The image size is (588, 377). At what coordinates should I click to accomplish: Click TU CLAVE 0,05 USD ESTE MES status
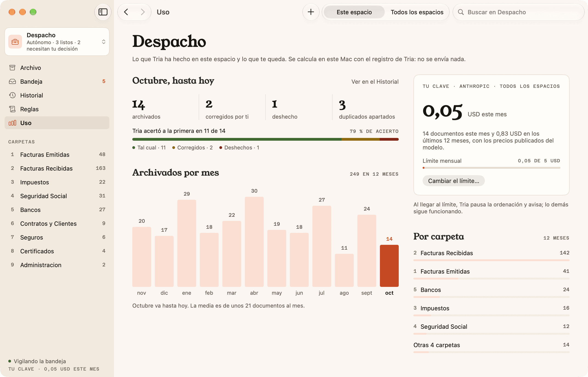coord(54,369)
